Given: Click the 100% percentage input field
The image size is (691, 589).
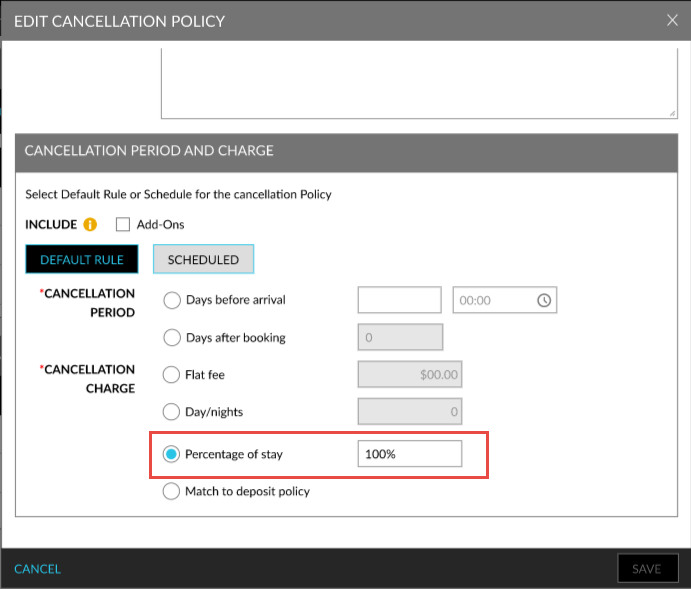Looking at the screenshot, I should tap(410, 454).
